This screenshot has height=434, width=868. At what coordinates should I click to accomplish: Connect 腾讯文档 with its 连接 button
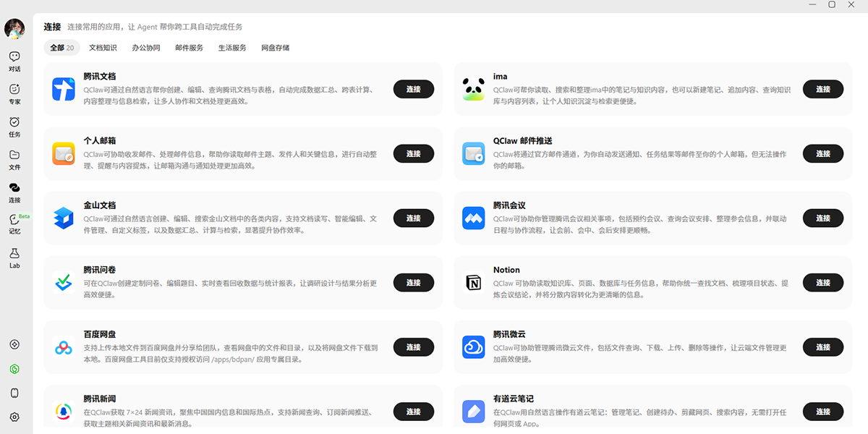pyautogui.click(x=414, y=89)
